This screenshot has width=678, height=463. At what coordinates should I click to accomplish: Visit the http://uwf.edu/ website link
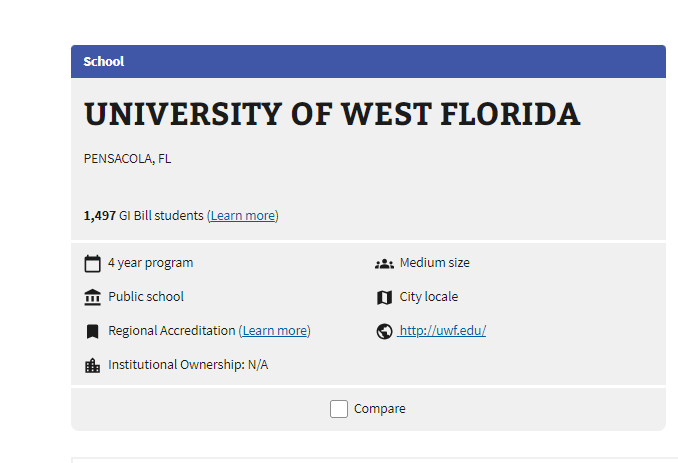[x=442, y=330]
